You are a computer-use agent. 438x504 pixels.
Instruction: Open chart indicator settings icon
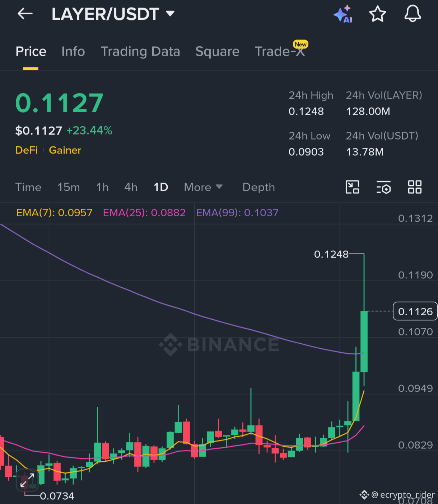pos(383,187)
